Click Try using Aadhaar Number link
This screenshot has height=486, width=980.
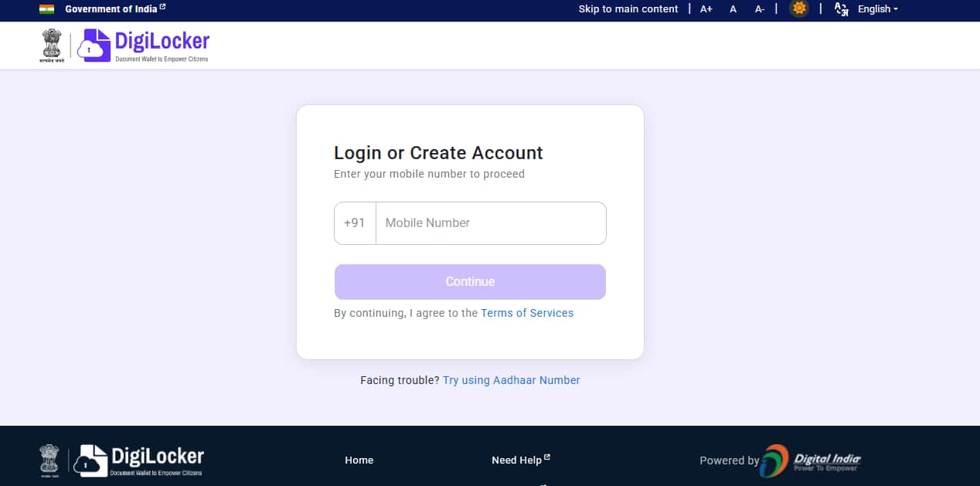tap(512, 380)
